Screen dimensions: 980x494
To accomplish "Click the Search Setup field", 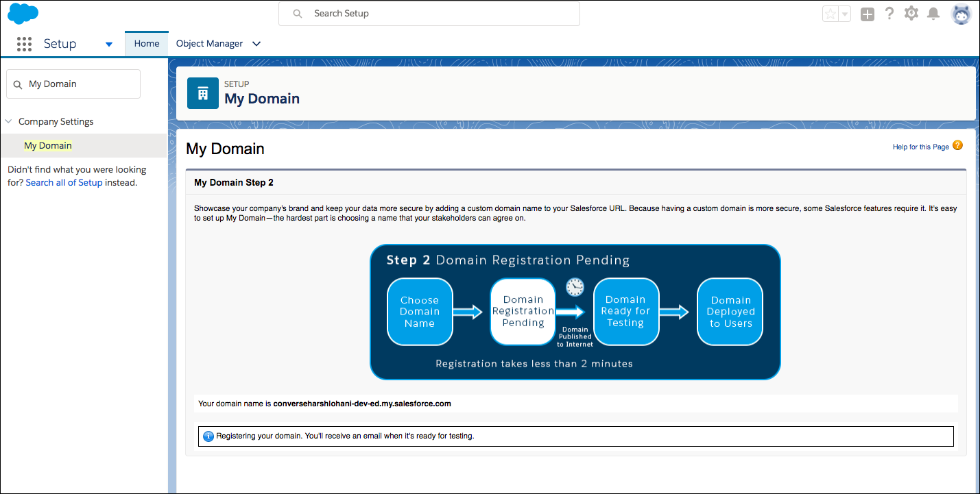I will pyautogui.click(x=429, y=14).
